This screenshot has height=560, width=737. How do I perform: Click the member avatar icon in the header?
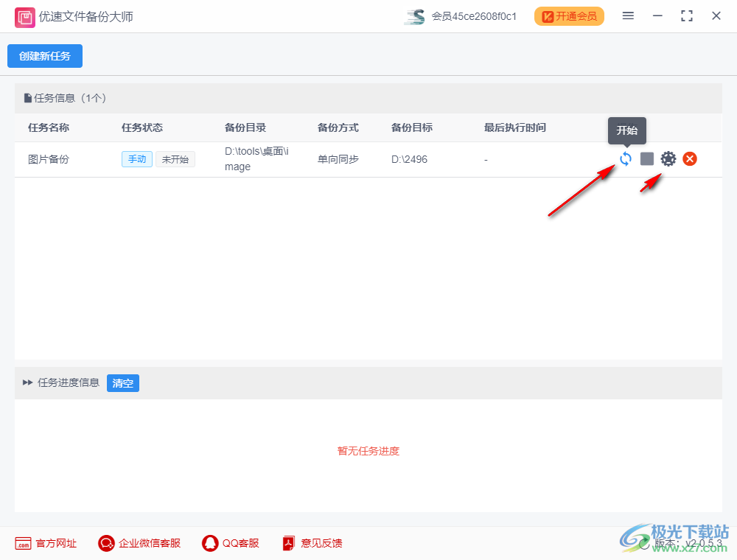413,15
